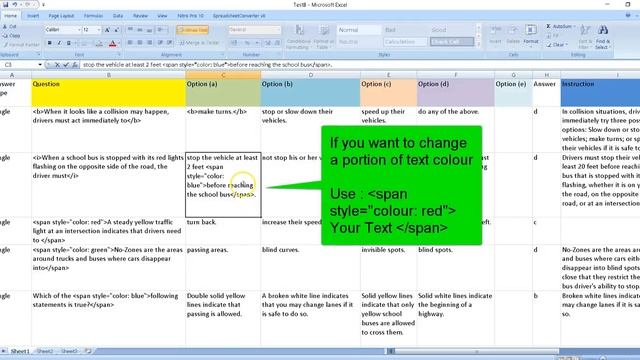The height and width of the screenshot is (360, 640).
Task: Open the Merge & Center dropdown
Action: (x=222, y=43)
